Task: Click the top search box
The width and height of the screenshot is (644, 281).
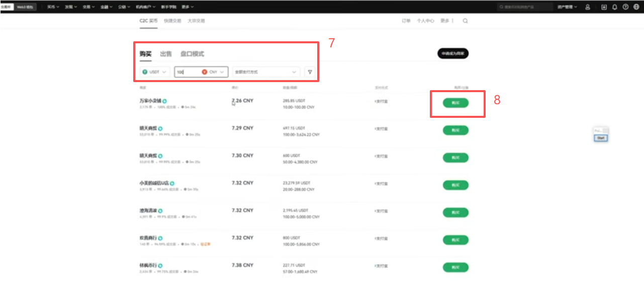Action: pos(525,7)
